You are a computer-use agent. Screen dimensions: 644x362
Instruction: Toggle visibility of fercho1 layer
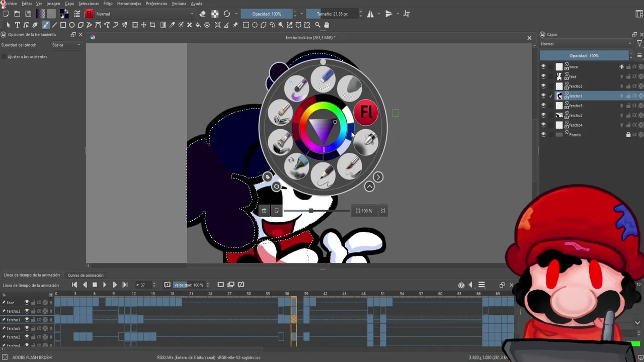click(543, 96)
